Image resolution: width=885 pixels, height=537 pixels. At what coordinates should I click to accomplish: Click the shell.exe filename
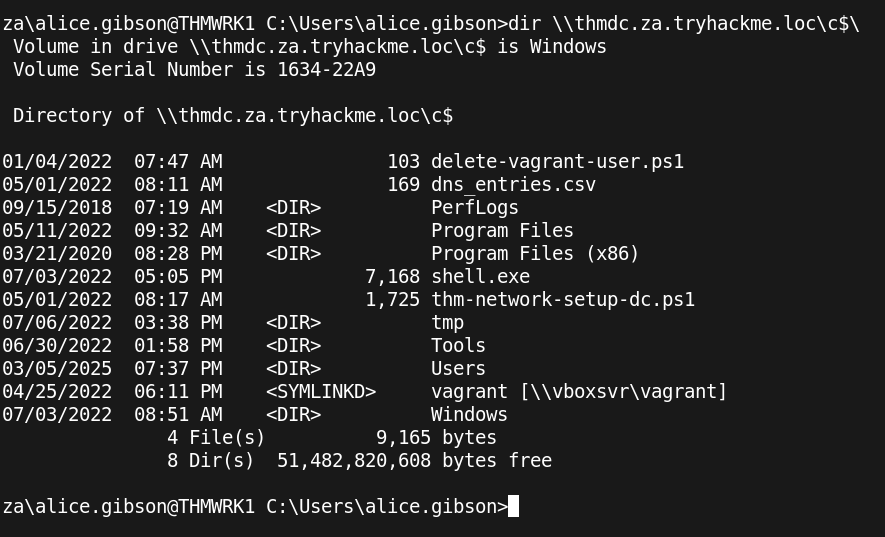pyautogui.click(x=480, y=277)
